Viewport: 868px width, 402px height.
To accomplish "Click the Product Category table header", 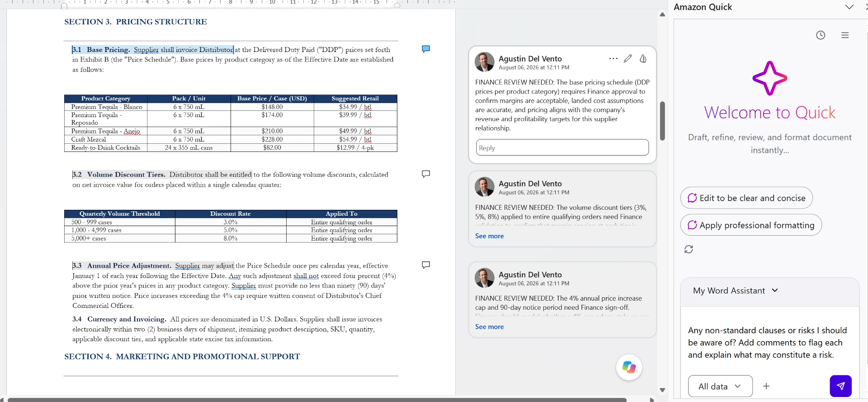I will pos(106,99).
